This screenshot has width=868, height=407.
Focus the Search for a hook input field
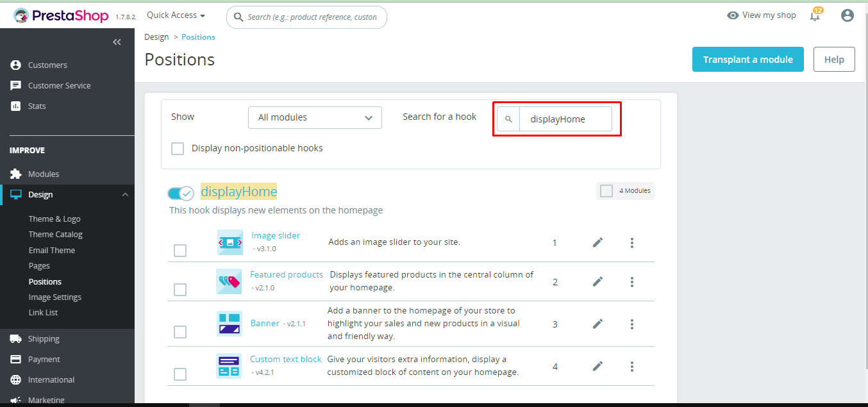tap(565, 119)
